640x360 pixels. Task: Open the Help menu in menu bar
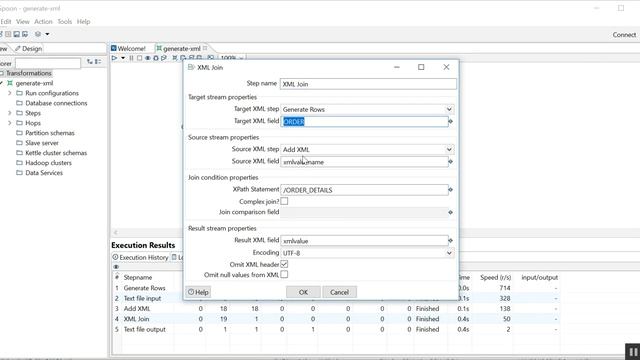tap(83, 22)
